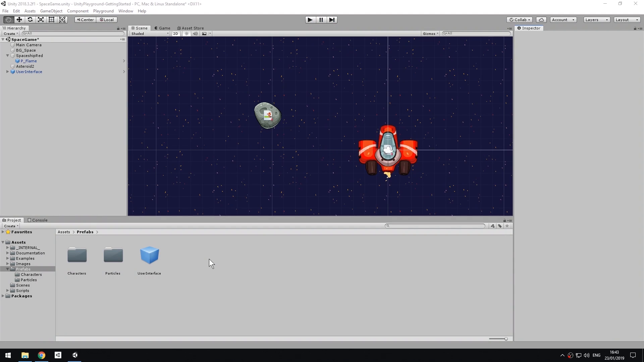This screenshot has width=644, height=362.
Task: Expand the Favorites section
Action: [3, 232]
